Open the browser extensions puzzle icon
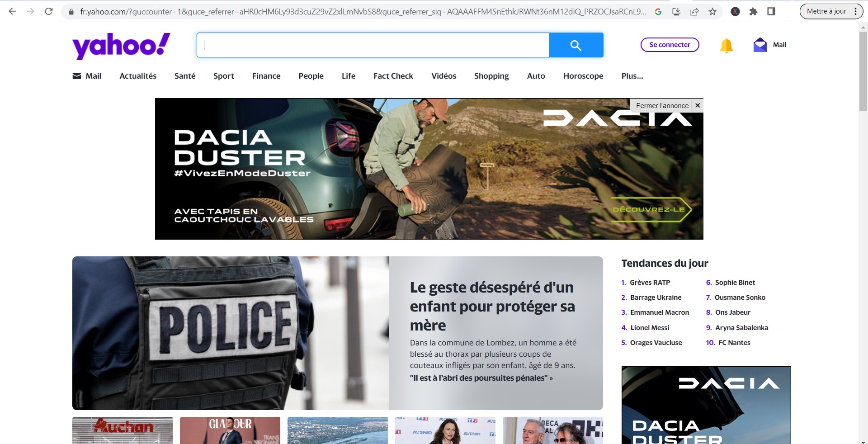The image size is (868, 444). tap(753, 12)
